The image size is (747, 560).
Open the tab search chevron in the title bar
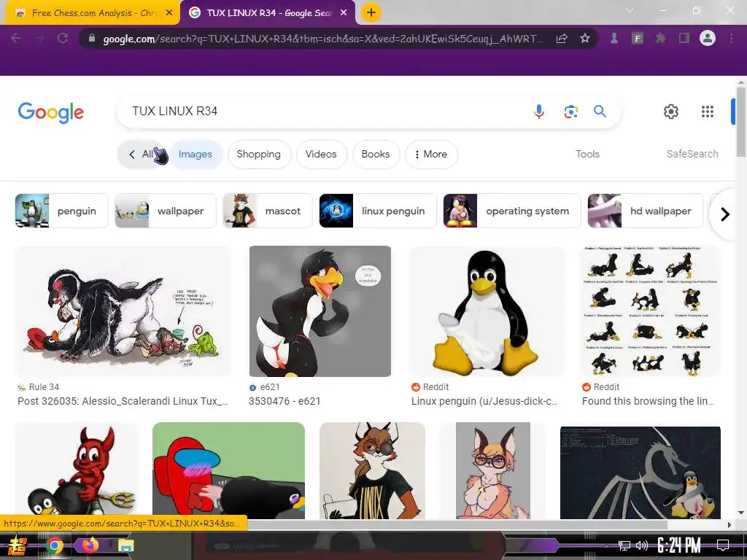click(x=630, y=10)
